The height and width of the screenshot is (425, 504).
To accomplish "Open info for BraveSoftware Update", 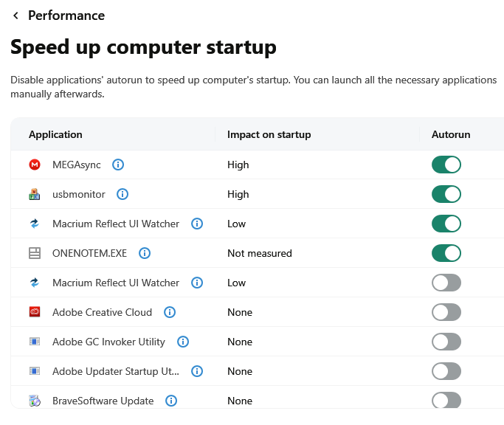I will point(171,401).
